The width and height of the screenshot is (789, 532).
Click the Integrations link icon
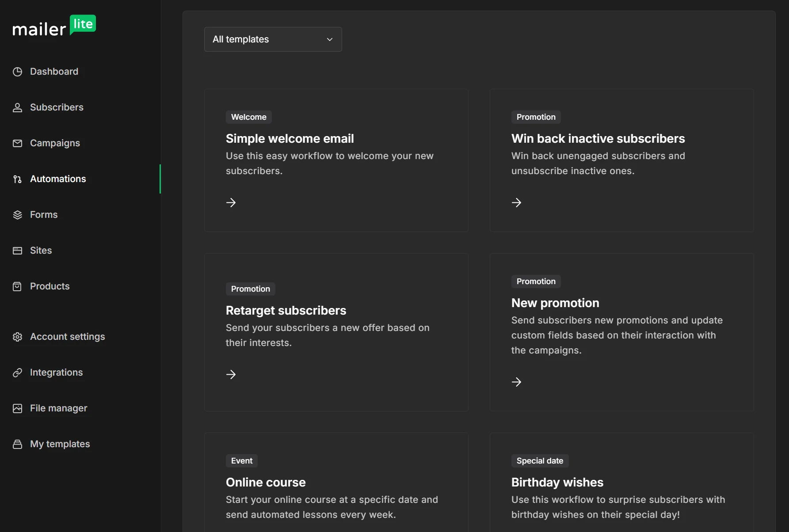point(17,372)
